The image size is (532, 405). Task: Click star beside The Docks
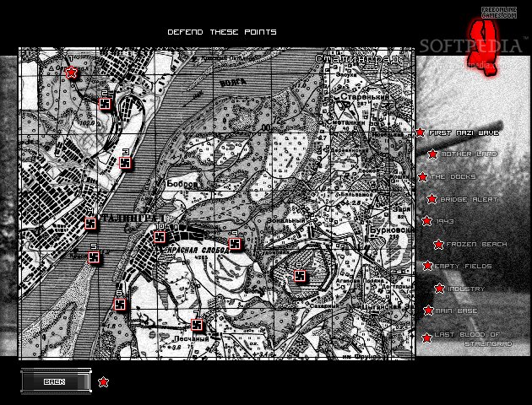[x=422, y=176]
